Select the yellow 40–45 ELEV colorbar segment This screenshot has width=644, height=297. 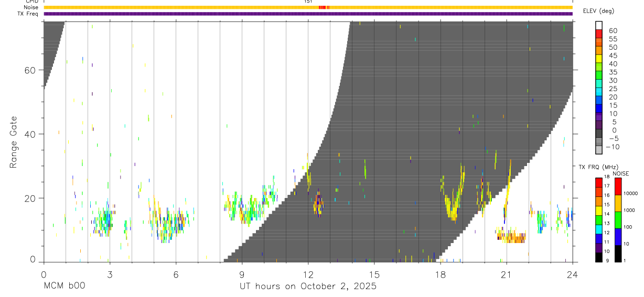pos(599,59)
